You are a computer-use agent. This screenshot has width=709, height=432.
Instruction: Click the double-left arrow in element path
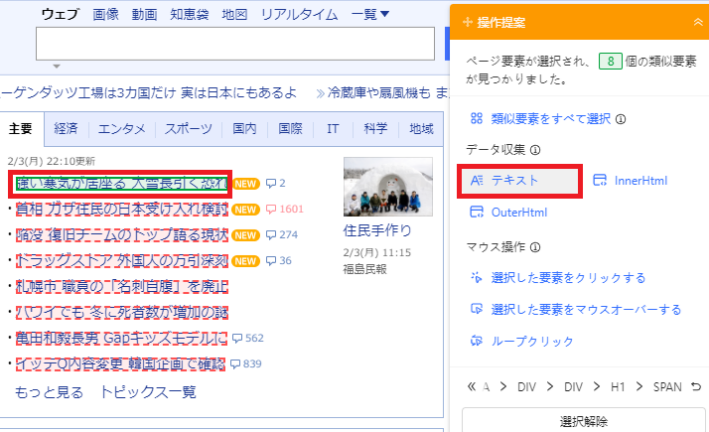pyautogui.click(x=472, y=387)
